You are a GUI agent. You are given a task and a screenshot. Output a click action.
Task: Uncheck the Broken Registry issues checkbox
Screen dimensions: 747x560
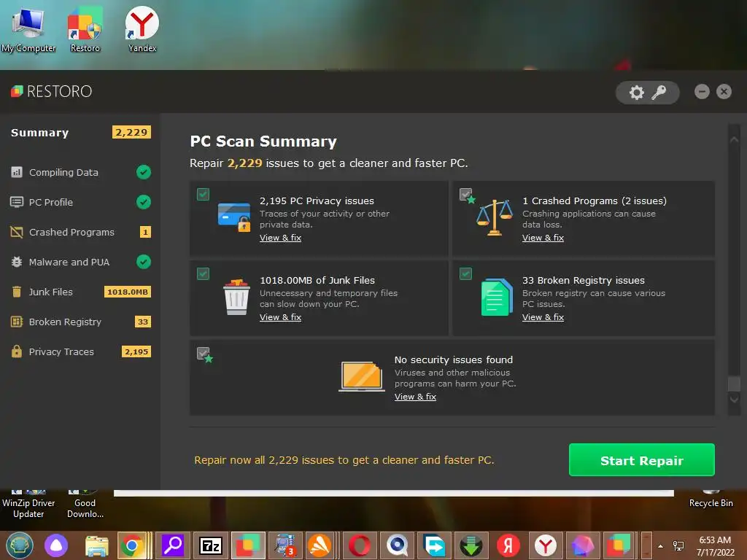465,274
